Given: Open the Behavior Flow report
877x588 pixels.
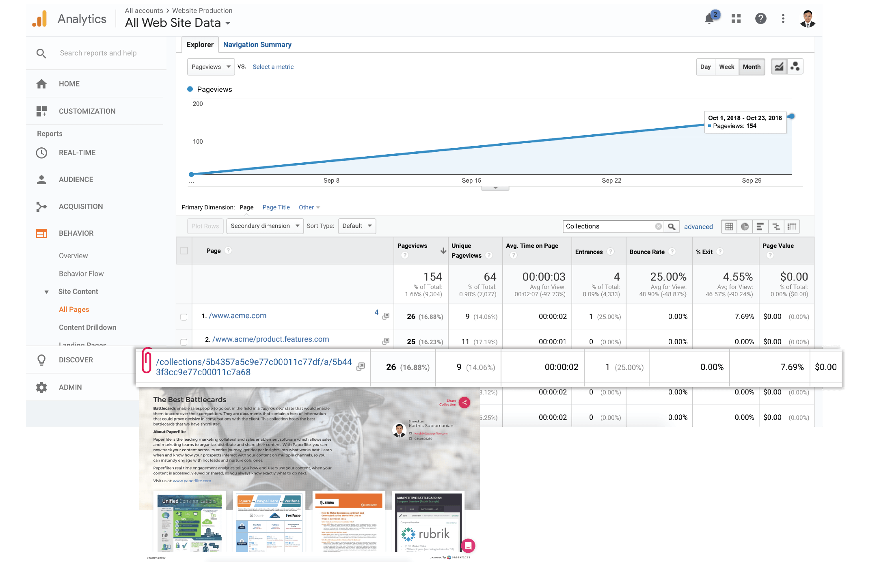Looking at the screenshot, I should tap(81, 274).
